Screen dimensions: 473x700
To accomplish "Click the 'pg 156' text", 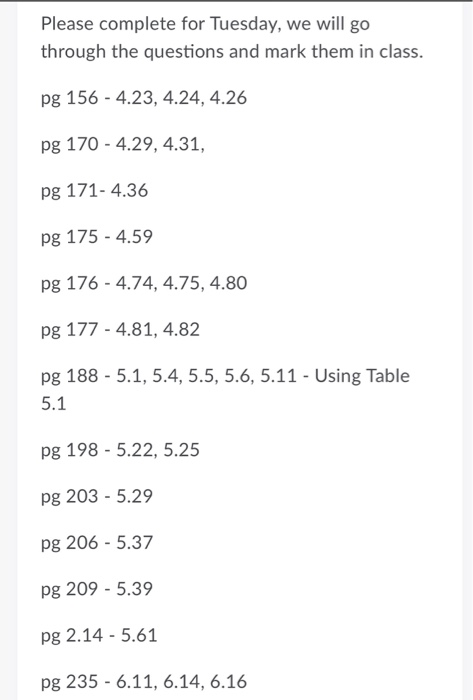I will 69,98.
